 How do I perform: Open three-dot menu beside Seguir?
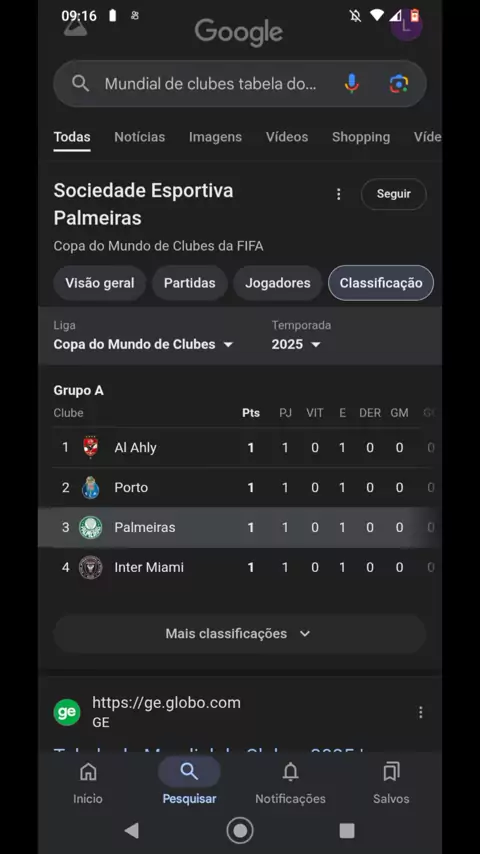point(338,194)
